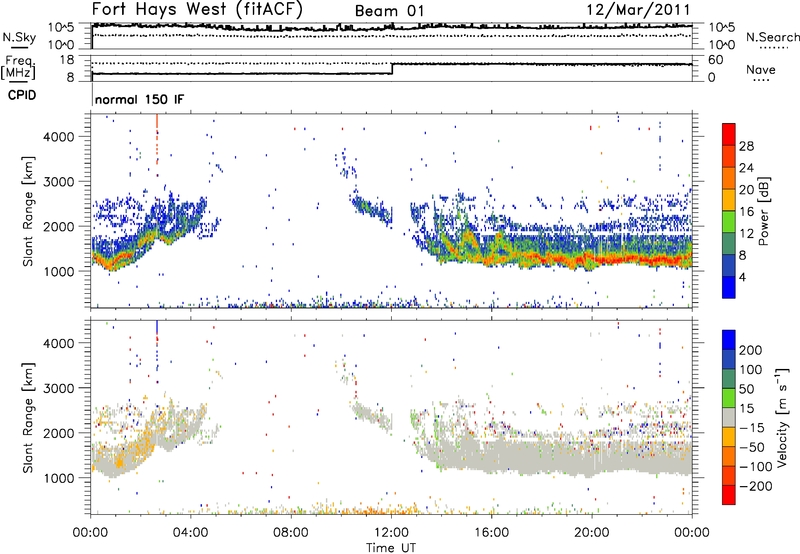Click the '200' velocity colorbar label
Screen dimensions: 800x554
[x=751, y=350]
